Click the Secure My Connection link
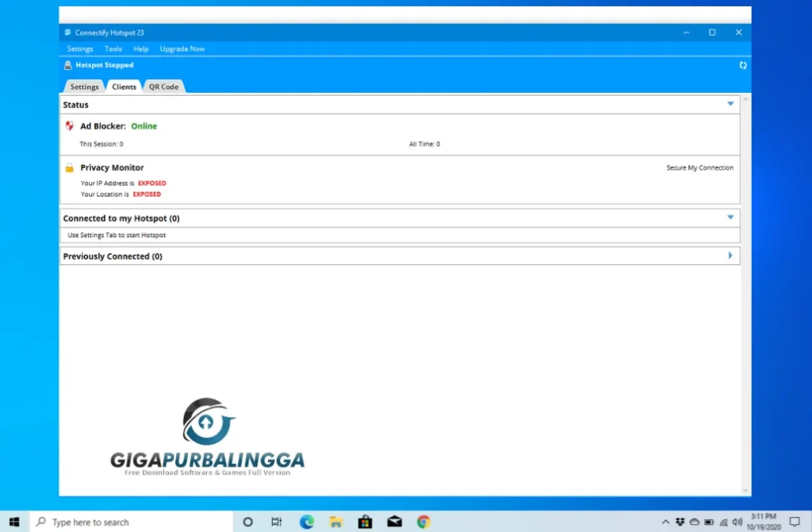Image resolution: width=812 pixels, height=532 pixels. click(699, 168)
